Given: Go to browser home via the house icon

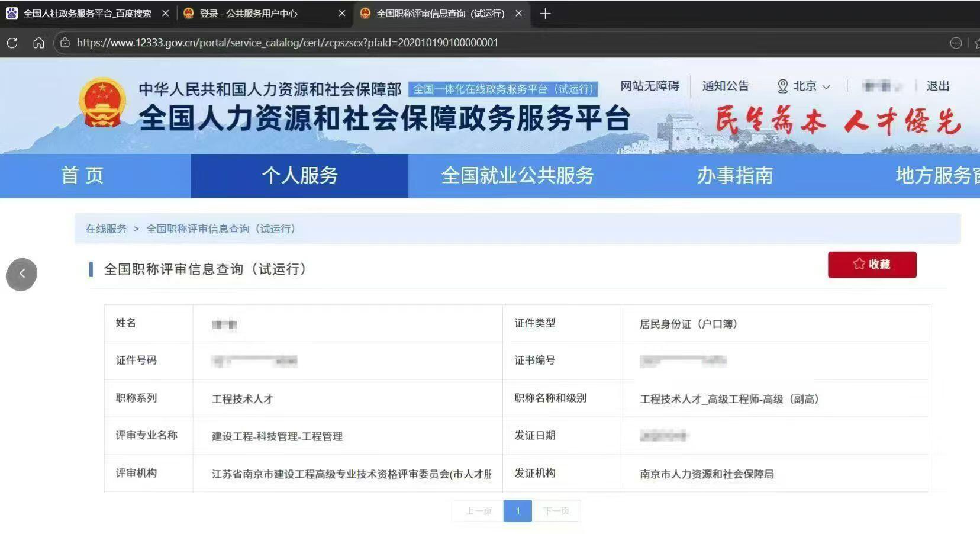Looking at the screenshot, I should click(x=38, y=43).
